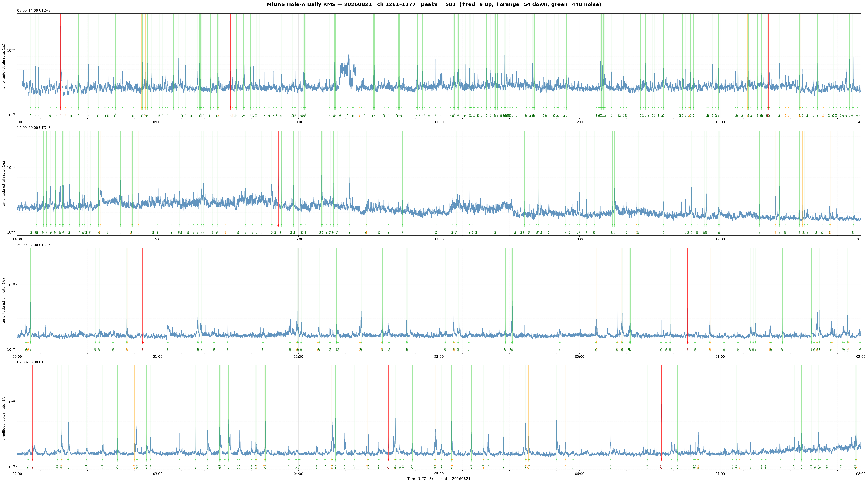The width and height of the screenshot is (868, 483).
Task: Click the '23:00' time tick label
Action: tap(439, 356)
